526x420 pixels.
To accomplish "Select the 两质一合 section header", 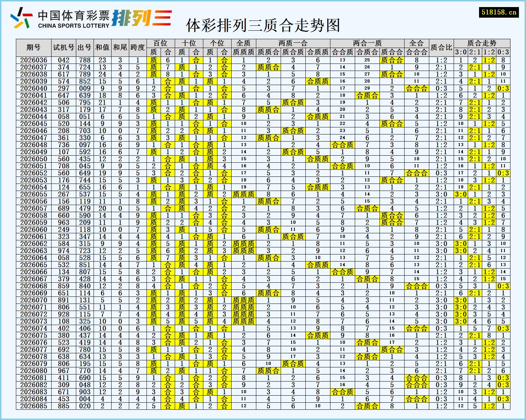I will pos(293,43).
